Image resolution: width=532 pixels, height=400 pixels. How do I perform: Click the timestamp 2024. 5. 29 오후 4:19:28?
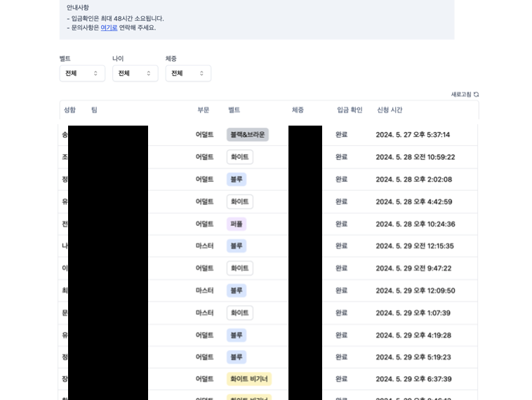click(x=413, y=335)
